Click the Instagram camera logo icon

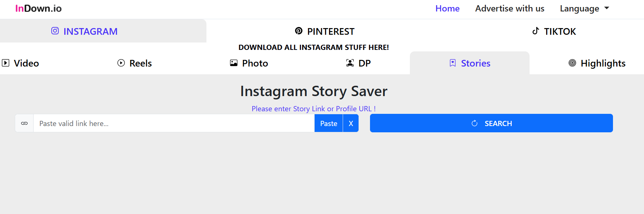tap(55, 31)
